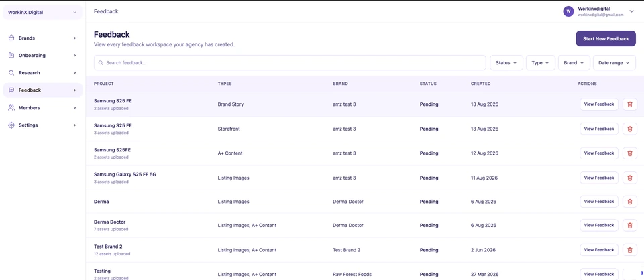Click the STATUS column header

tap(428, 84)
